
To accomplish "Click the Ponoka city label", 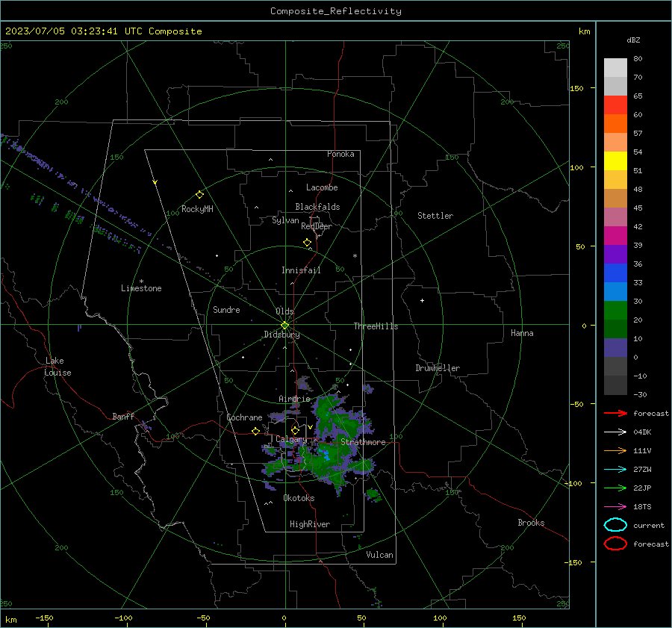I will pyautogui.click(x=340, y=154).
